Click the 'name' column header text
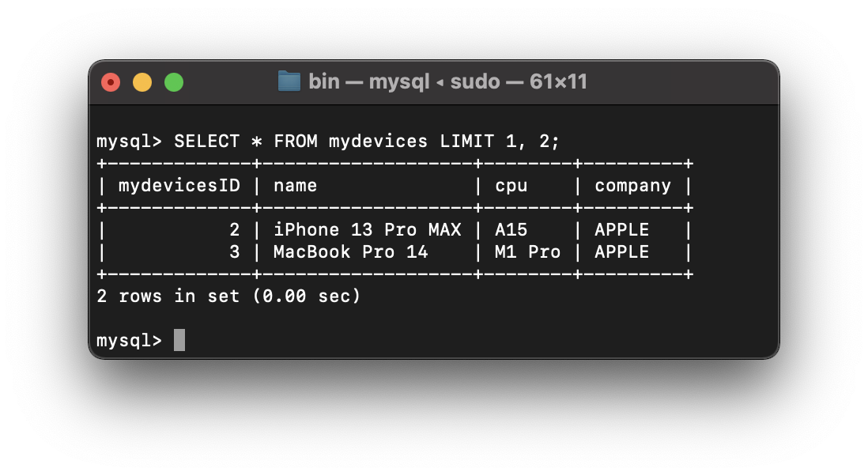 [x=295, y=186]
